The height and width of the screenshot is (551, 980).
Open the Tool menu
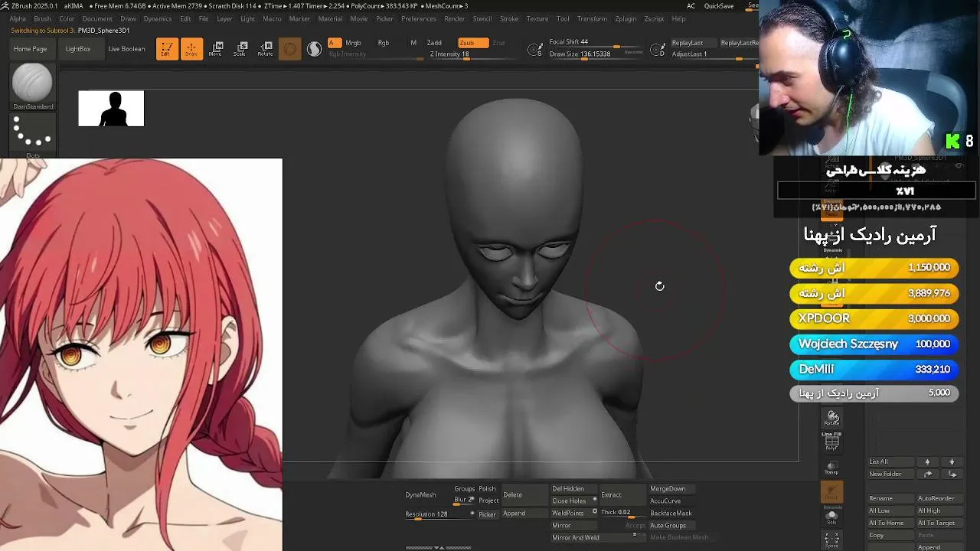click(563, 18)
